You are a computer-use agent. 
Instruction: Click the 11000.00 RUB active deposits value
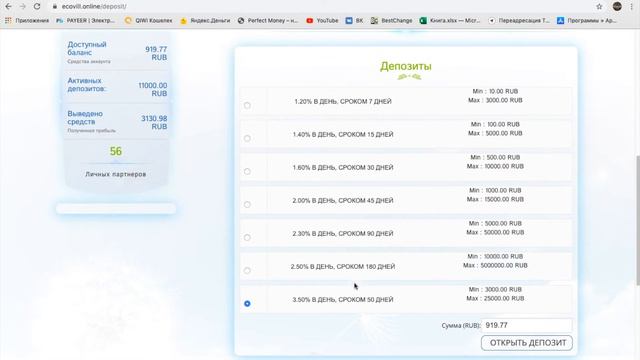point(153,89)
